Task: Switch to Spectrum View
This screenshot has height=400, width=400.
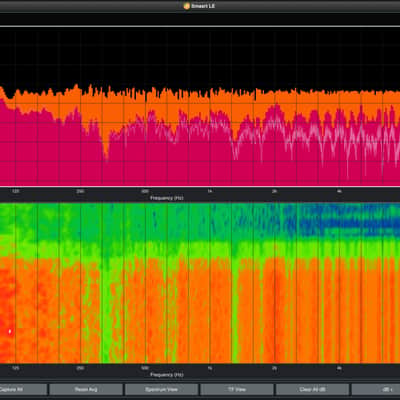Action: click(x=161, y=389)
